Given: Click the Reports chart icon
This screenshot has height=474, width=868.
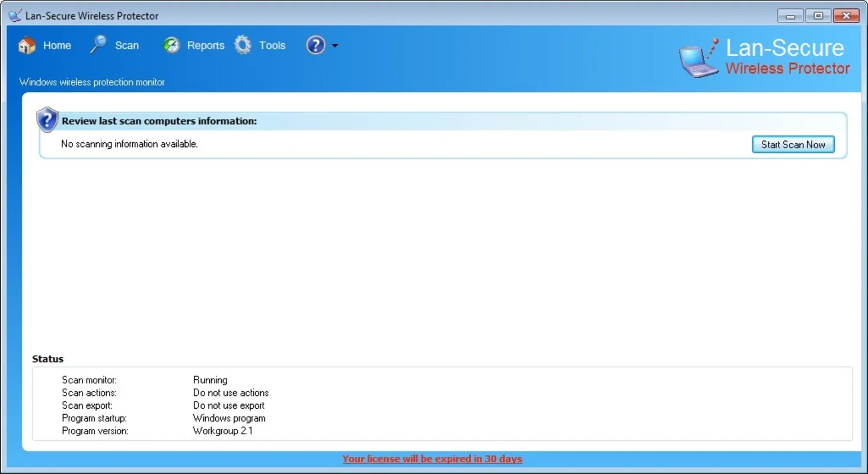Looking at the screenshot, I should point(171,45).
